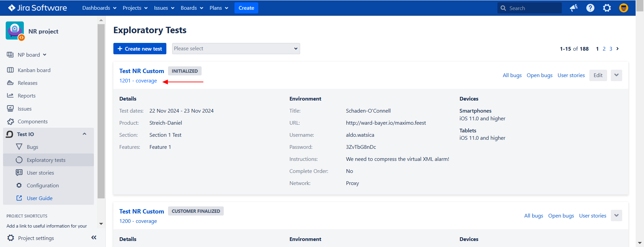Open Reports in sidebar

click(x=26, y=96)
